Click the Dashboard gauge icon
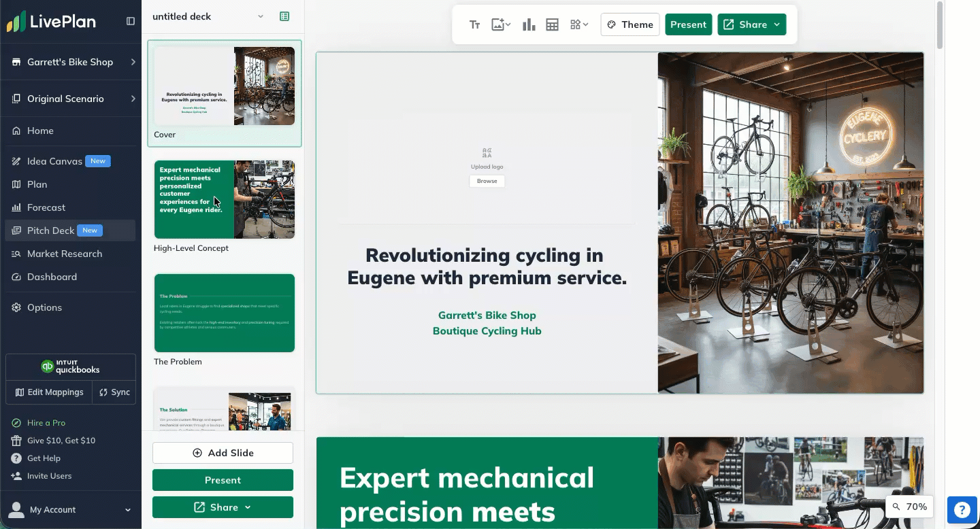Image resolution: width=980 pixels, height=529 pixels. coord(16,277)
